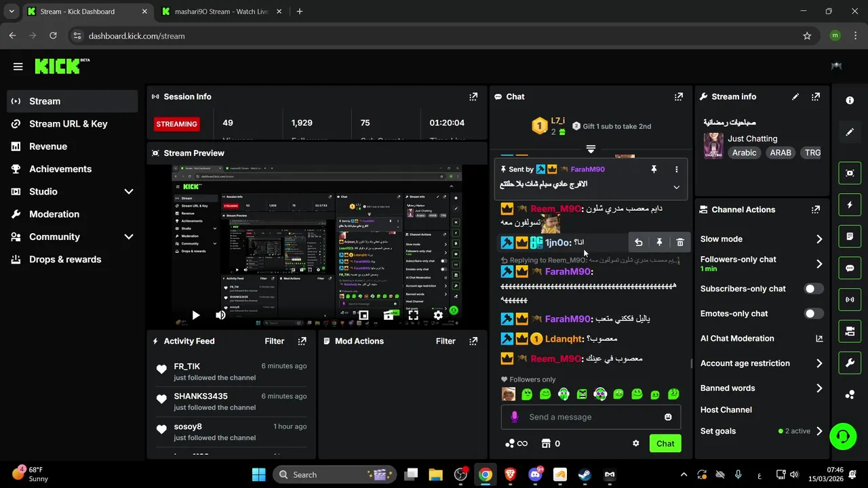Collapse the chat leaderboard handle

click(x=591, y=148)
